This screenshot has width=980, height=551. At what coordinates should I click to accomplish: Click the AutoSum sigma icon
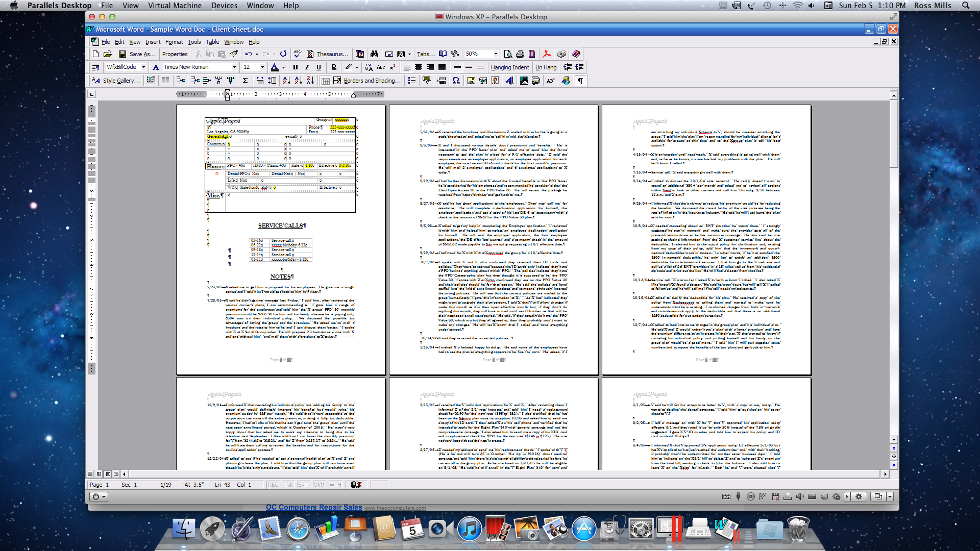click(x=245, y=81)
